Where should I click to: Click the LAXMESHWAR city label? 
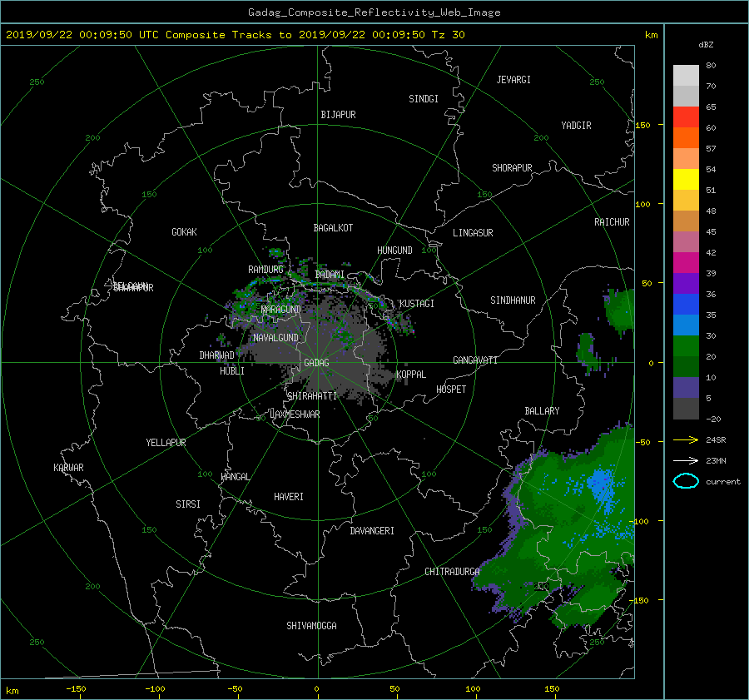click(x=295, y=415)
